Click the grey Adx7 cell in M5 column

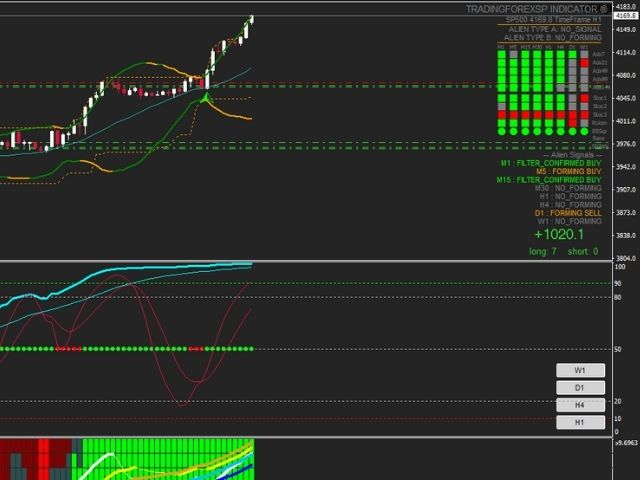coord(513,54)
